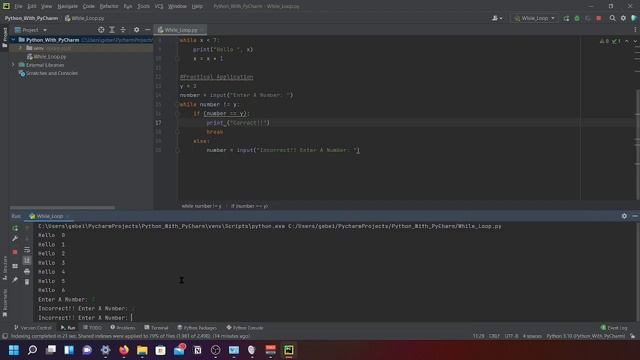Open the Window menu
Image resolution: width=640 pixels, height=360 pixels.
pyautogui.click(x=177, y=7)
